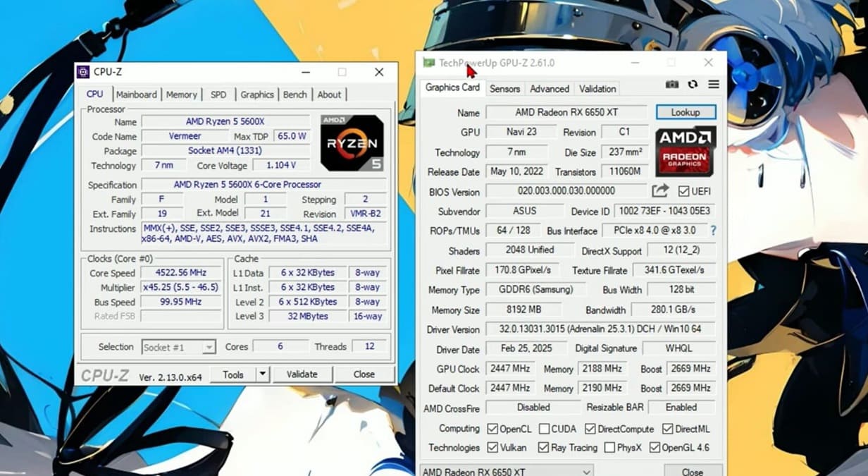Toggle the PhysX checkbox
Image resolution: width=868 pixels, height=476 pixels.
click(x=609, y=448)
